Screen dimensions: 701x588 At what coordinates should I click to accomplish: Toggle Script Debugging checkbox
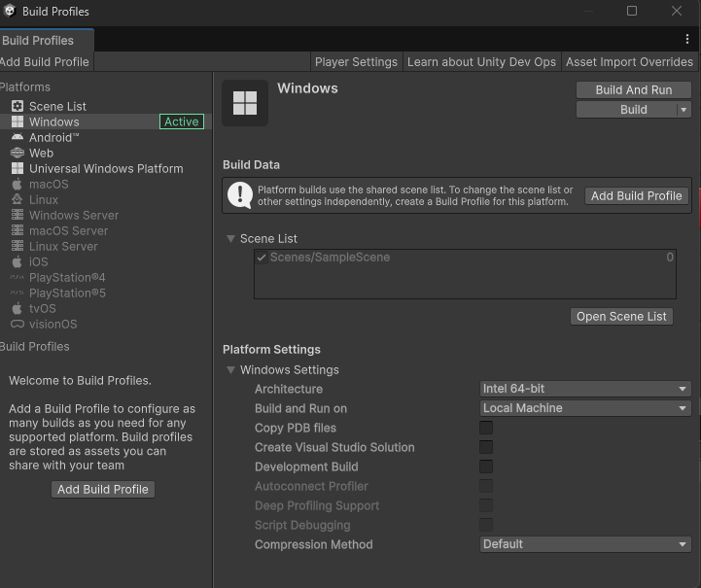click(486, 525)
